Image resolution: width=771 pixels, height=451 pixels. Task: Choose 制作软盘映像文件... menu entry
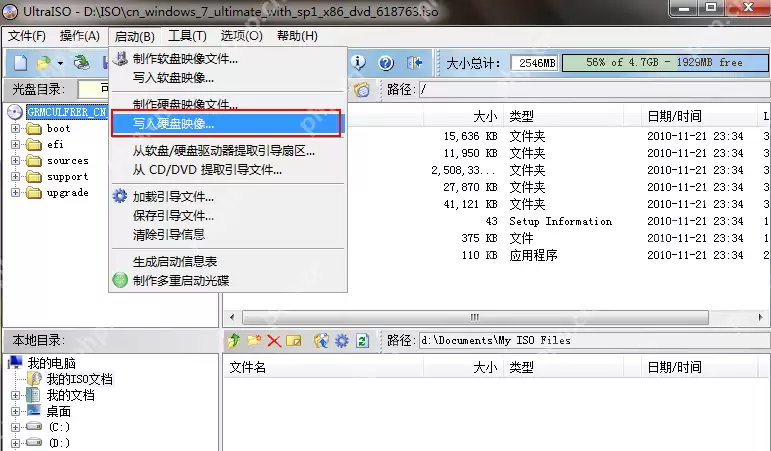pyautogui.click(x=228, y=59)
